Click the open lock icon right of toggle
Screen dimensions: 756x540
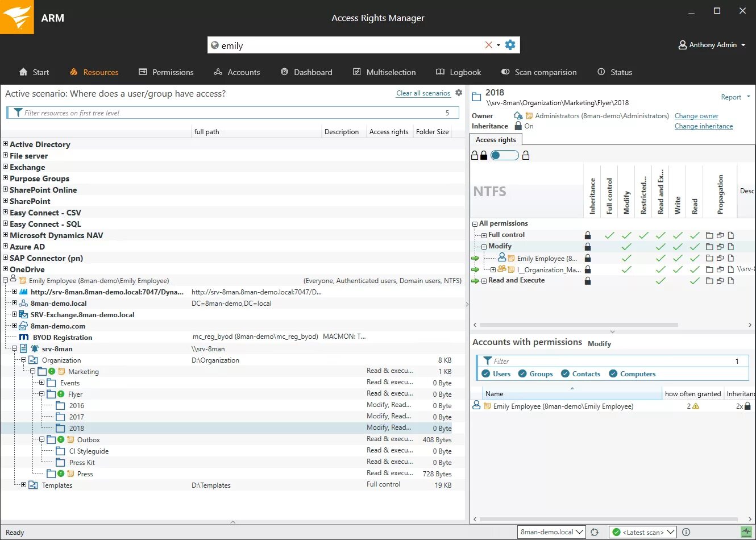point(526,155)
